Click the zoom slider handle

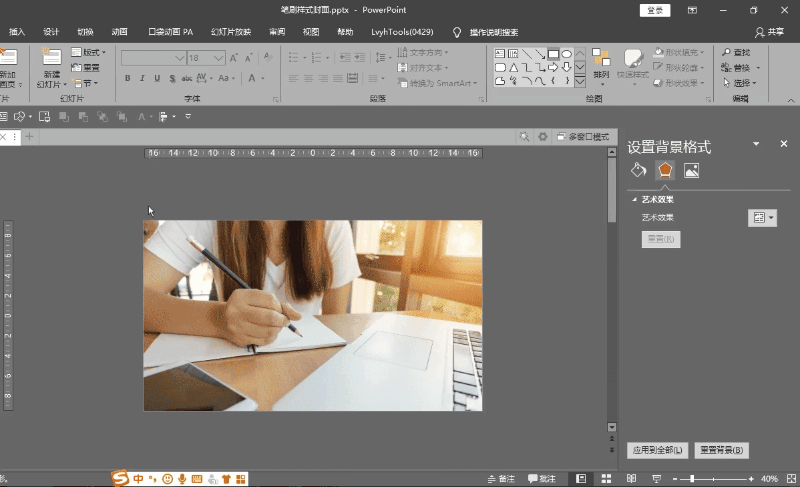(692, 478)
